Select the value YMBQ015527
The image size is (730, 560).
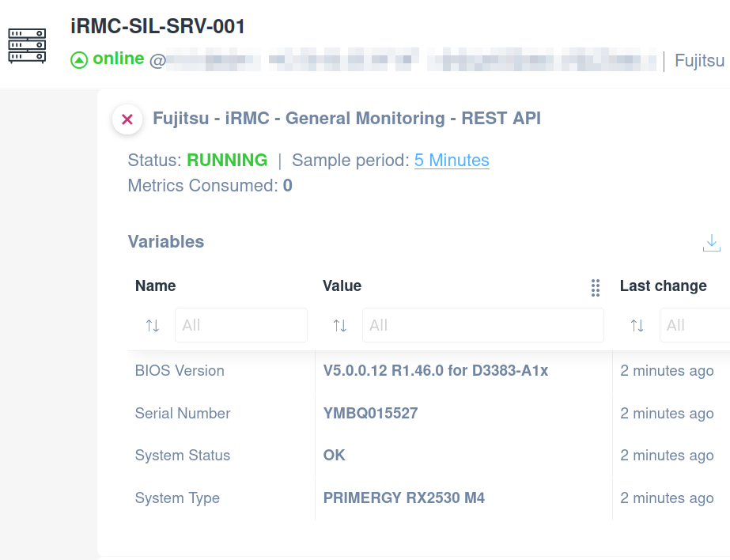point(371,414)
